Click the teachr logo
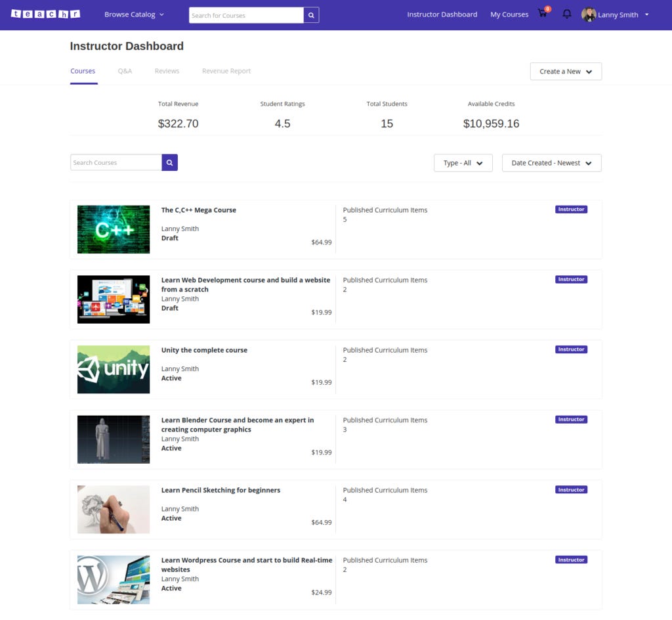 [45, 14]
